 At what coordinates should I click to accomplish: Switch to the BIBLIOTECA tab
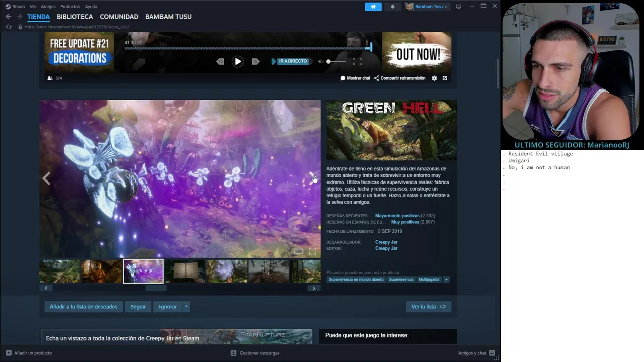pyautogui.click(x=74, y=17)
